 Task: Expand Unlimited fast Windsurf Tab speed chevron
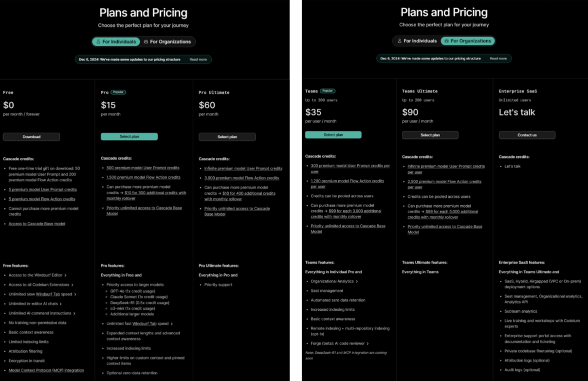coord(172,324)
